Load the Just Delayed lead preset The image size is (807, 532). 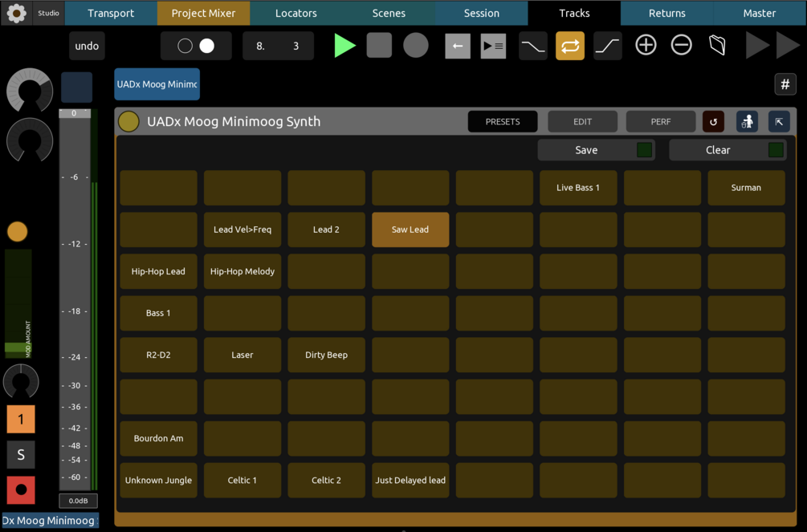tap(410, 480)
